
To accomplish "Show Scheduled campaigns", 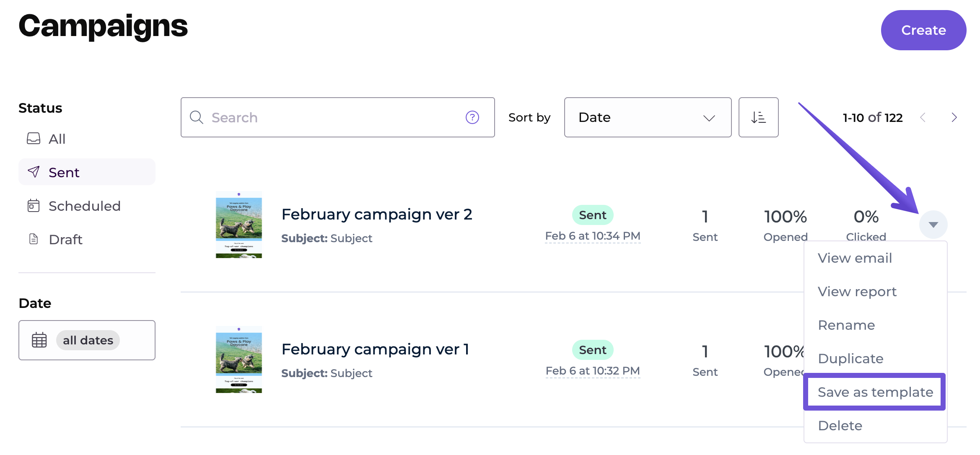I will 84,206.
